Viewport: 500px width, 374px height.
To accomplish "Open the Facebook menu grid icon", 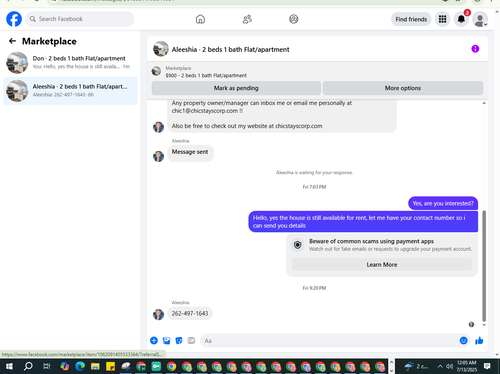I will click(x=442, y=19).
